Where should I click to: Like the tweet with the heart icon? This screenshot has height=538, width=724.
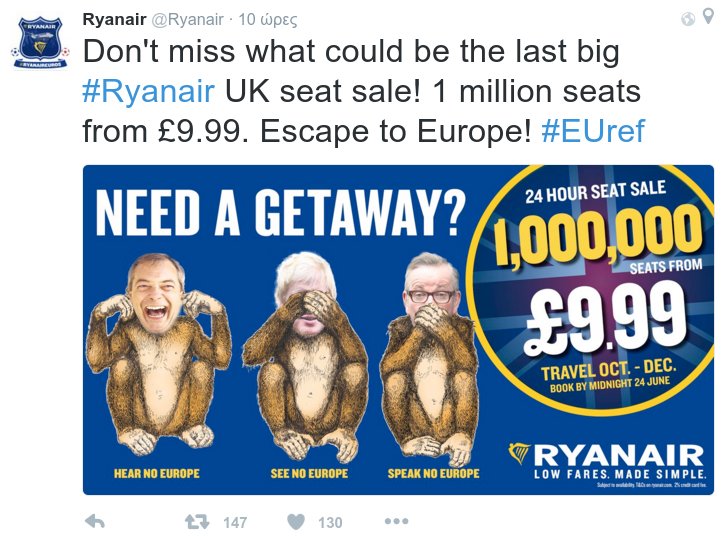point(296,521)
